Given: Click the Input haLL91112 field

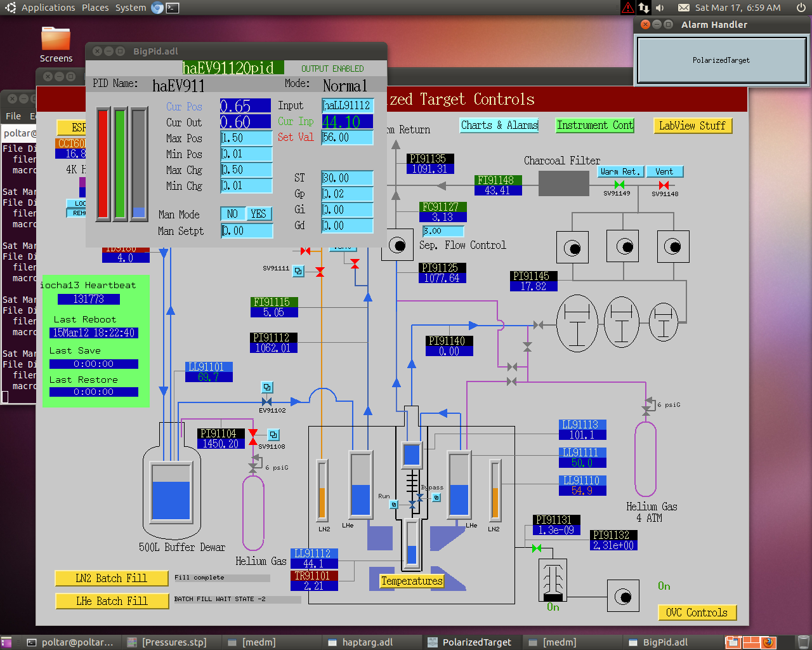Looking at the screenshot, I should pos(348,105).
